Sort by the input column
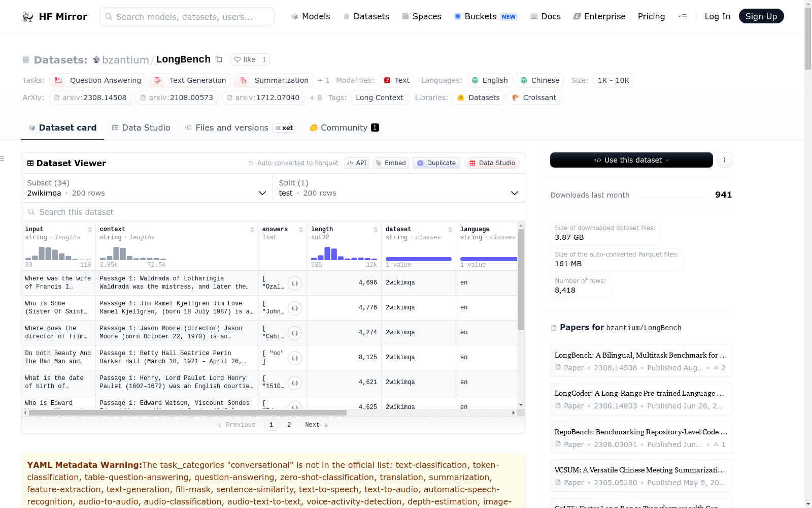This screenshot has height=508, width=812. [x=90, y=230]
